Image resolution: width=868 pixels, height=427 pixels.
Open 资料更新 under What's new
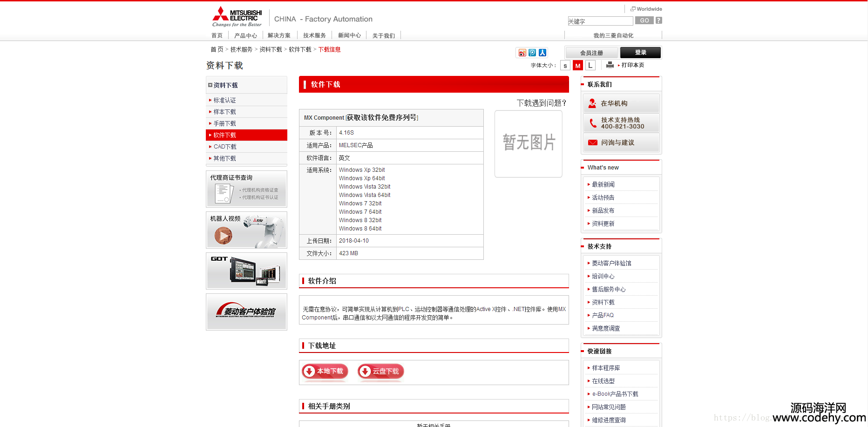[x=603, y=224]
